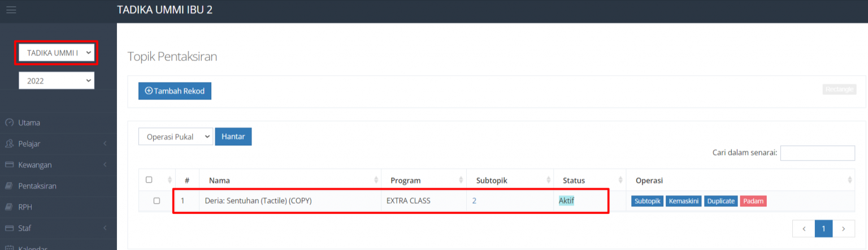Click the Utama dashboard icon
This screenshot has width=868, height=250.
[9, 123]
